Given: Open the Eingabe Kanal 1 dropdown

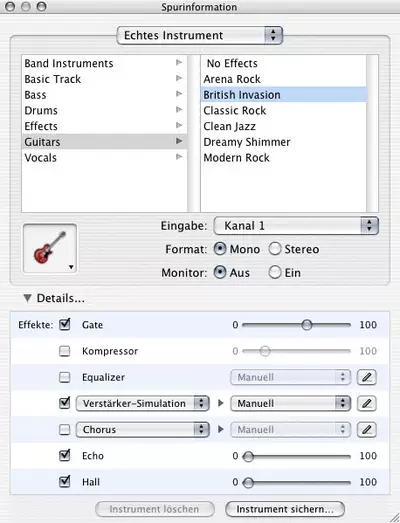Looking at the screenshot, I should [296, 226].
